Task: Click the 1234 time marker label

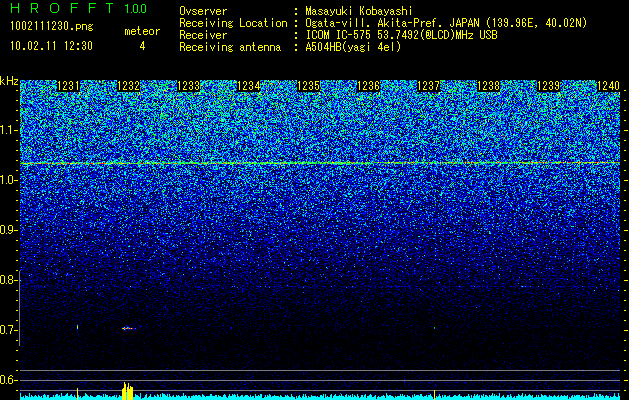Action: coord(249,86)
